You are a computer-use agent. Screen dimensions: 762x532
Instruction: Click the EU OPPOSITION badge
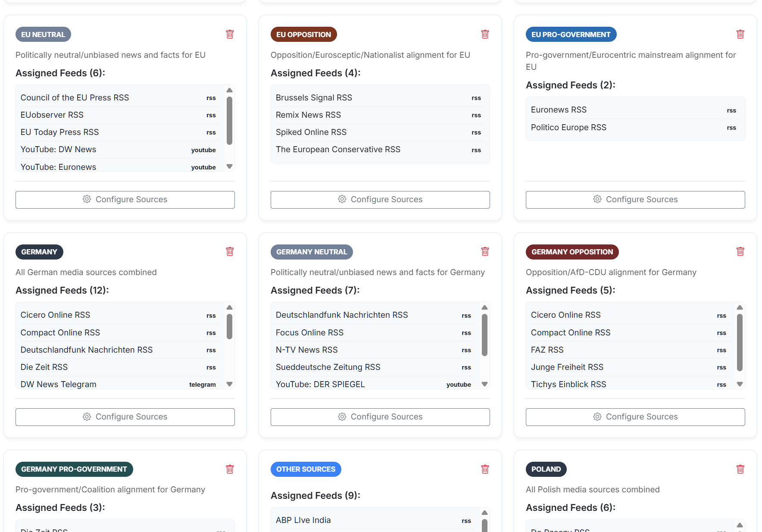[x=303, y=34]
